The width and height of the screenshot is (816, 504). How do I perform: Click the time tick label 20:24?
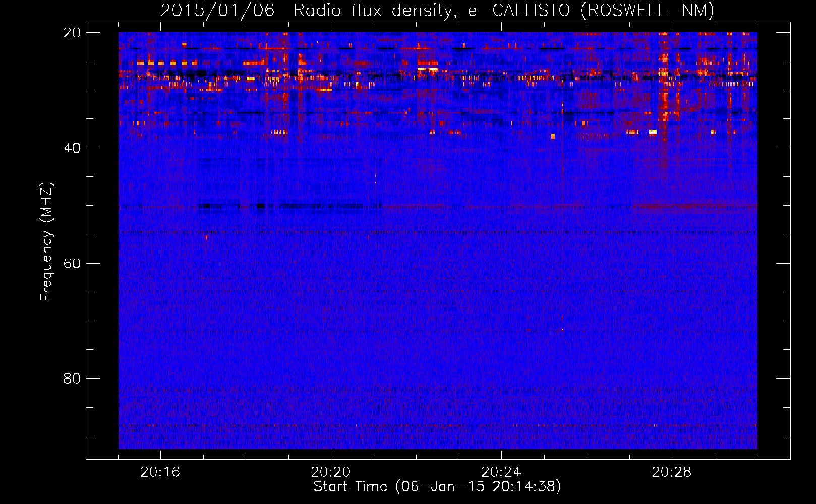501,472
